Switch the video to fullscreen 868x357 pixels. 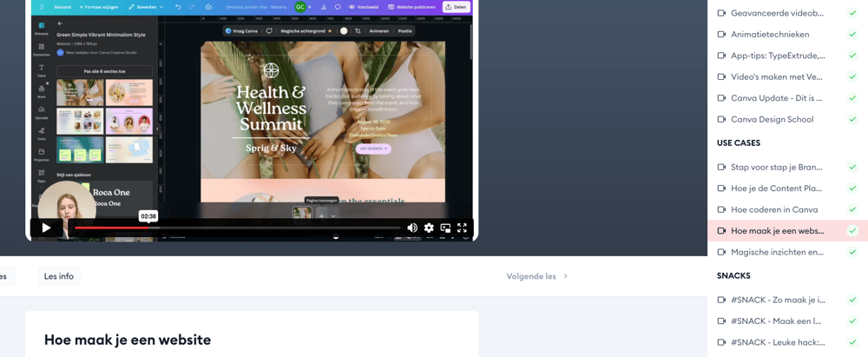462,228
